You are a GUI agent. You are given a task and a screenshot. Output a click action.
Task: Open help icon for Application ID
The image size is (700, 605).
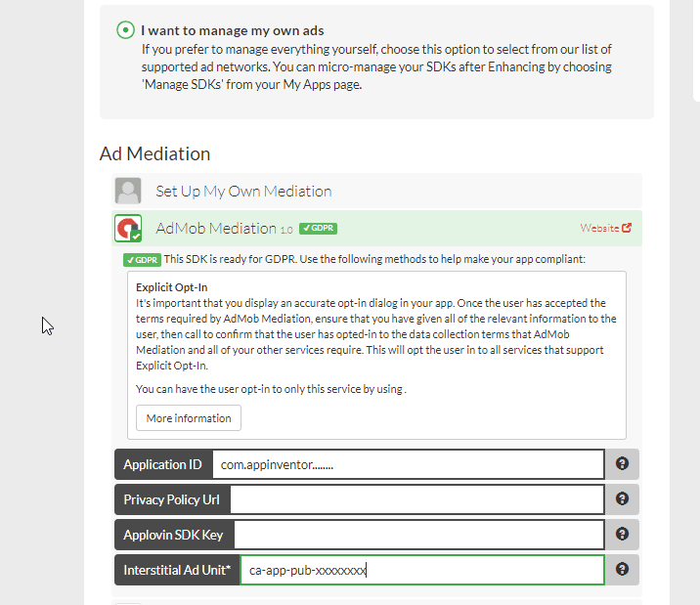point(623,463)
